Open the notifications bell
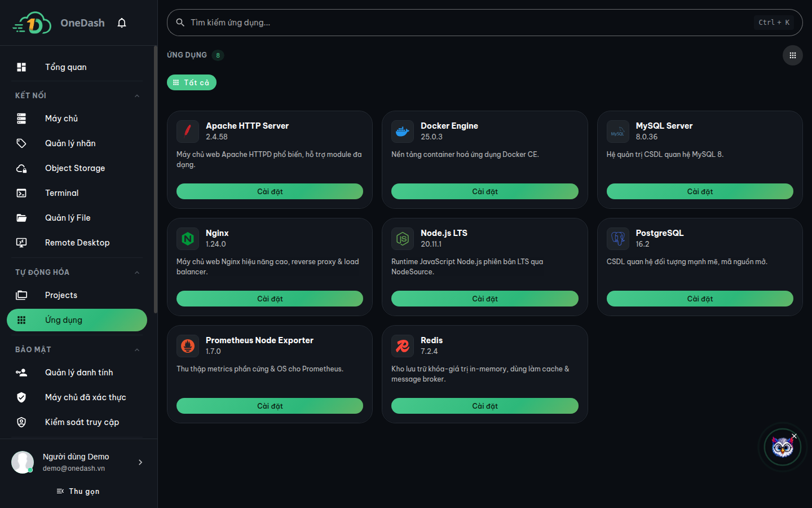Image resolution: width=812 pixels, height=508 pixels. pyautogui.click(x=122, y=23)
